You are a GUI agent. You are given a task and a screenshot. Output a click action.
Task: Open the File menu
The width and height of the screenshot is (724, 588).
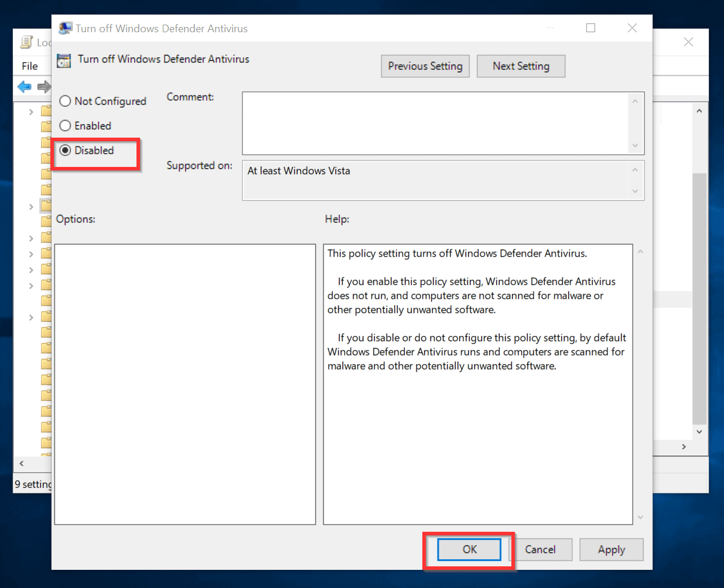[x=29, y=66]
